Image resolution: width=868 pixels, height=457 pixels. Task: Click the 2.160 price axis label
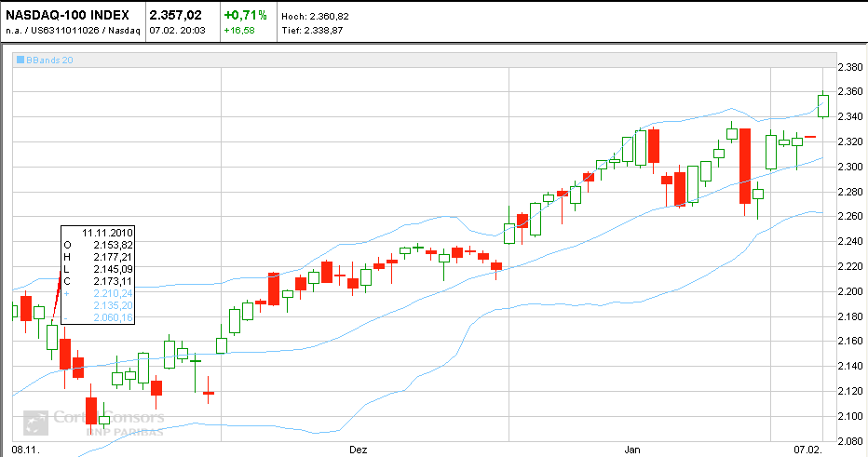point(850,341)
